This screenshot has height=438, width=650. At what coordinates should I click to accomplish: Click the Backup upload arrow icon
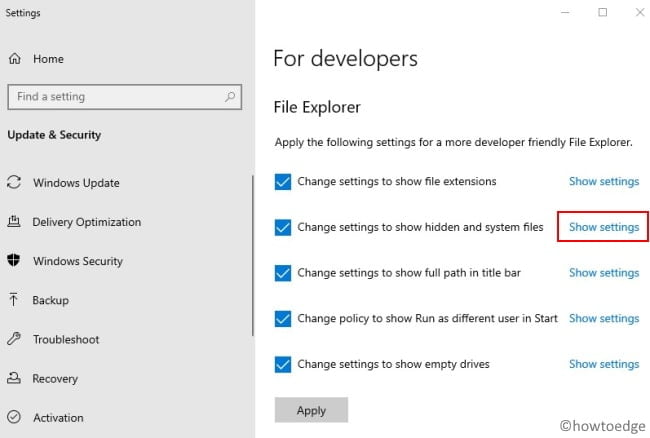13,300
